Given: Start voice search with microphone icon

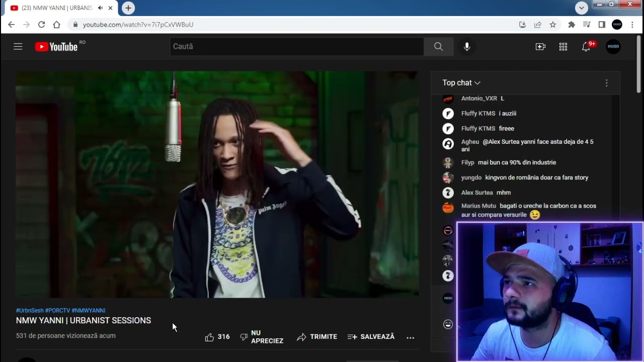Looking at the screenshot, I should pyautogui.click(x=467, y=47).
